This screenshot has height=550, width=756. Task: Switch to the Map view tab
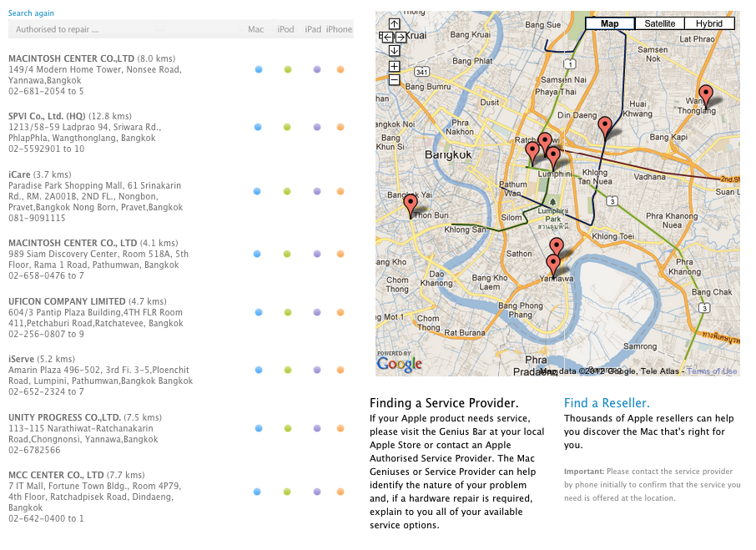click(x=610, y=23)
